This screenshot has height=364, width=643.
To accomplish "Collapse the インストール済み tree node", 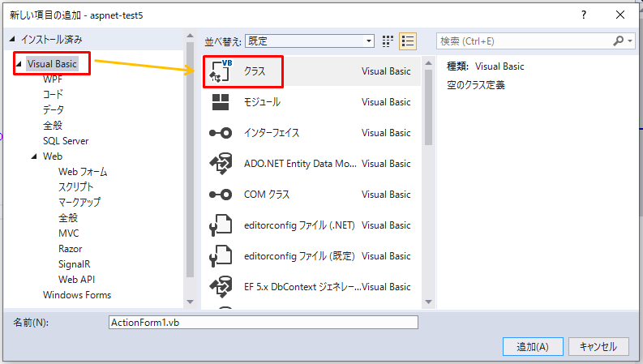I will point(12,40).
